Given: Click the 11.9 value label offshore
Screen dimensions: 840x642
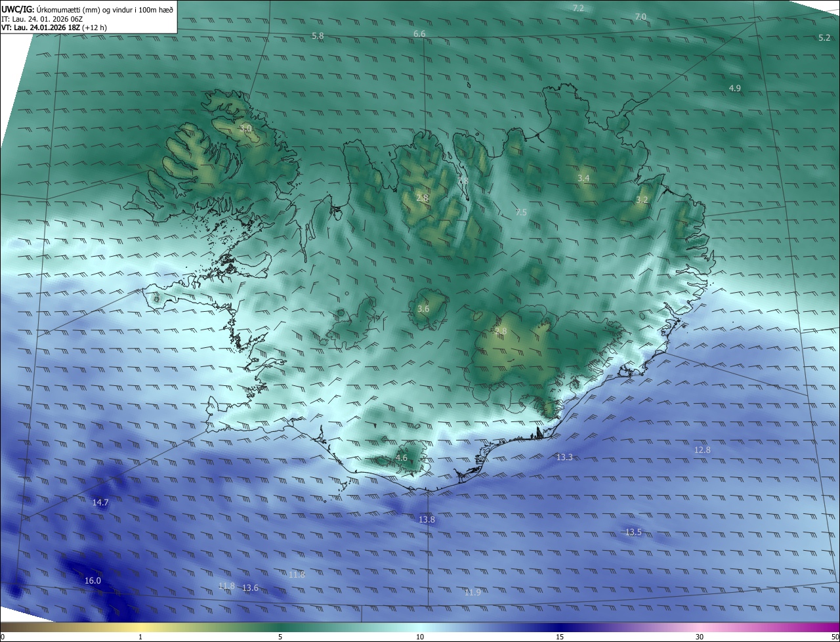Looking at the screenshot, I should click(472, 592).
